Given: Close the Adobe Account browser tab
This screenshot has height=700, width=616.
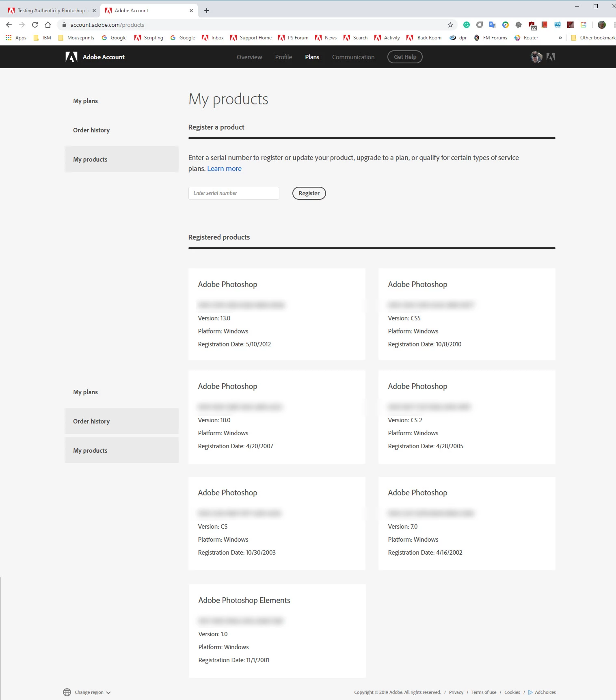Looking at the screenshot, I should click(191, 11).
